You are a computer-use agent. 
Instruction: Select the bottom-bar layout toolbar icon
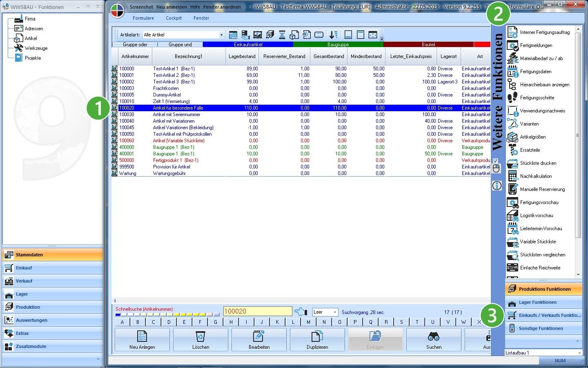(x=348, y=35)
